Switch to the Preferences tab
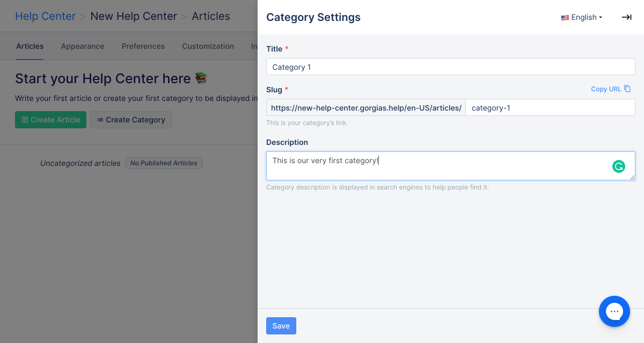The width and height of the screenshot is (644, 343). point(143,46)
